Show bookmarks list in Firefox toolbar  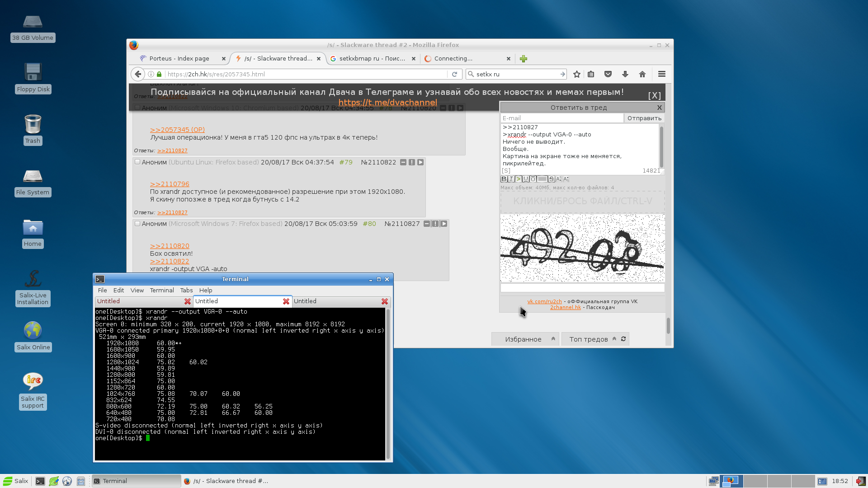(x=591, y=74)
